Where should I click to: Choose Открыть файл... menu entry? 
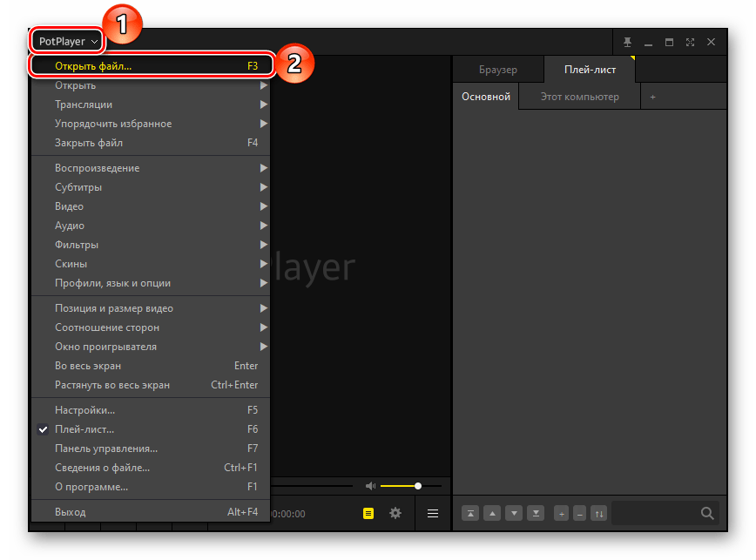(x=152, y=66)
